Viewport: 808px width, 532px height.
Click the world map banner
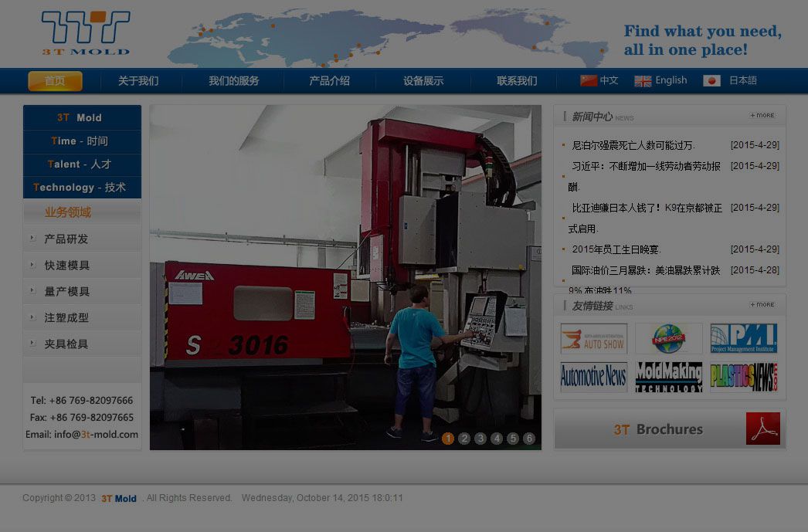[x=389, y=37]
